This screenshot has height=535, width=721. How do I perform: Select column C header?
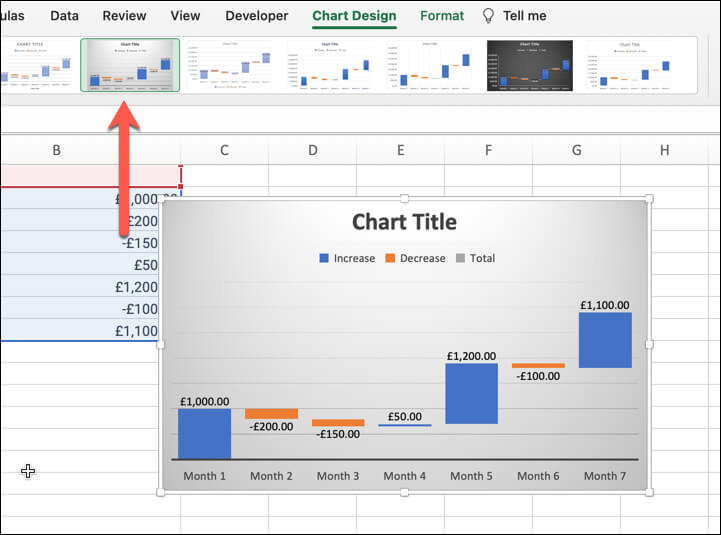click(224, 150)
